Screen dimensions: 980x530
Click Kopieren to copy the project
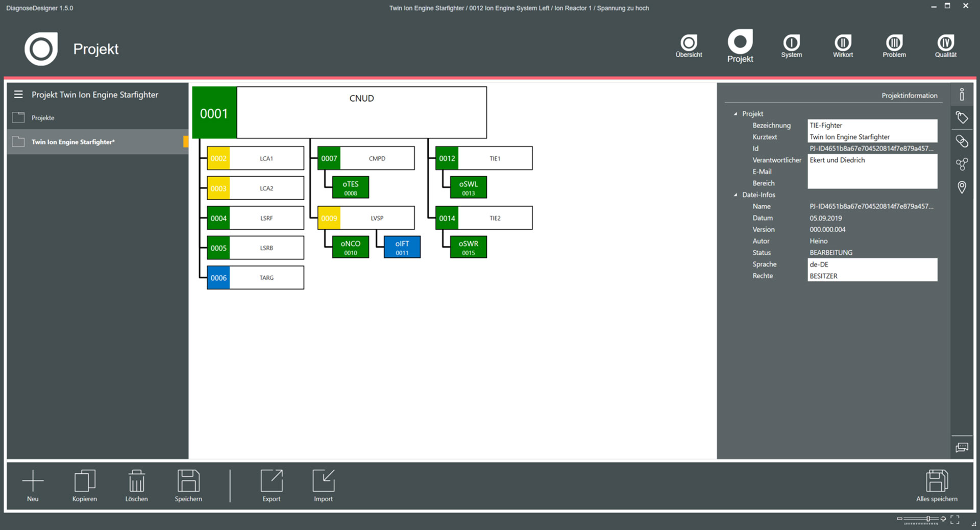(x=85, y=486)
